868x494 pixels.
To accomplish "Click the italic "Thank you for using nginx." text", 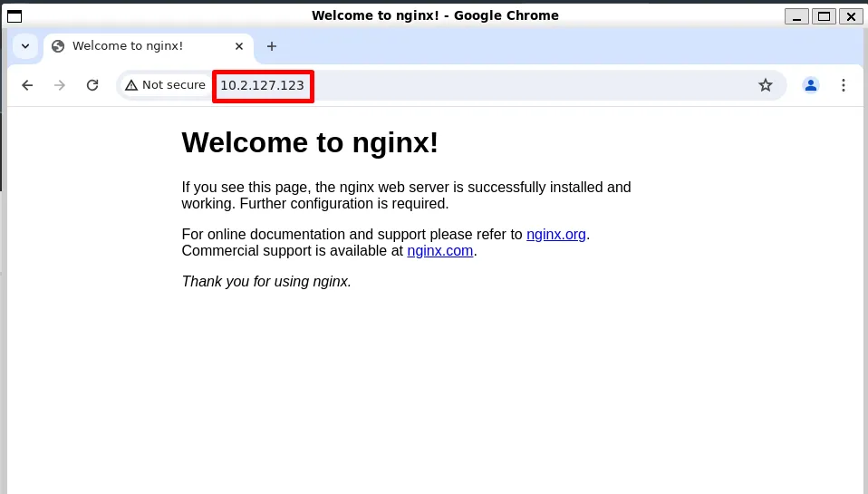I will tap(266, 281).
